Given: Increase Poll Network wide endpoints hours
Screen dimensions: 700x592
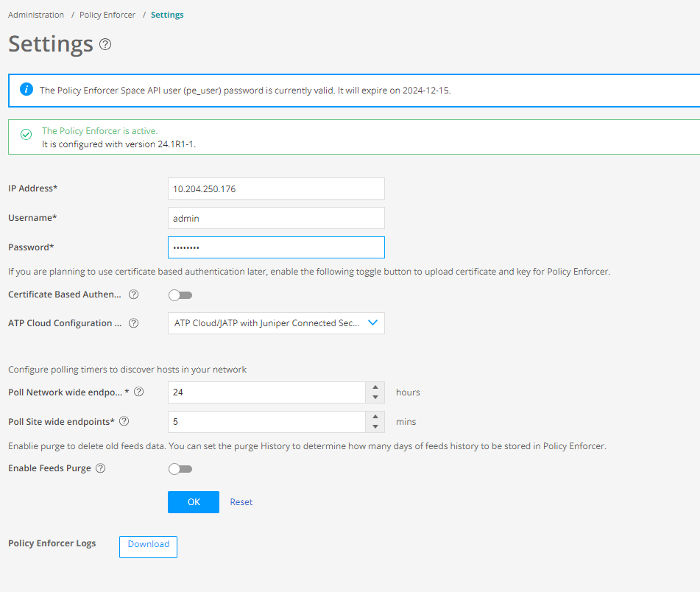Looking at the screenshot, I should click(375, 387).
